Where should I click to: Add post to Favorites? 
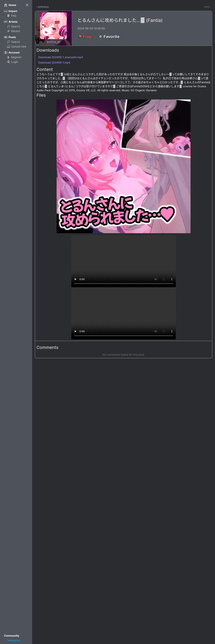[109, 36]
